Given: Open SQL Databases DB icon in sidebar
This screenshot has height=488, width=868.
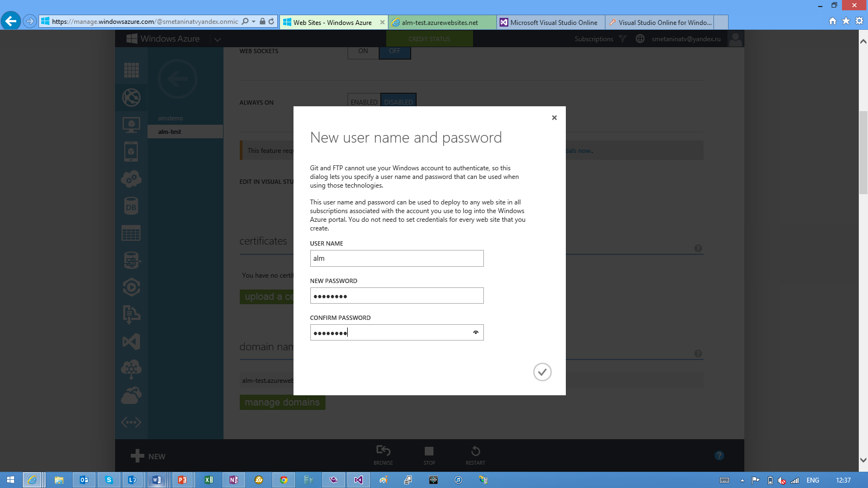Looking at the screenshot, I should click(x=131, y=206).
